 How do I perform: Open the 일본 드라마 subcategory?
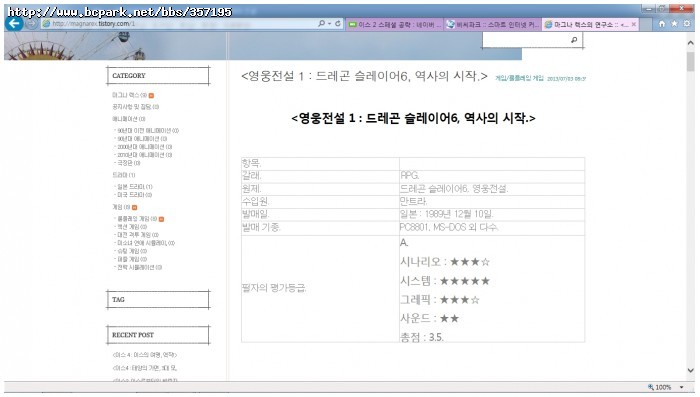click(x=135, y=187)
